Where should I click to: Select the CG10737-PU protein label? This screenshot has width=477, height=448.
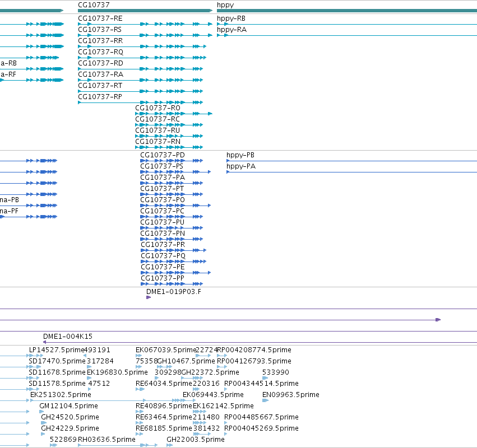click(163, 222)
